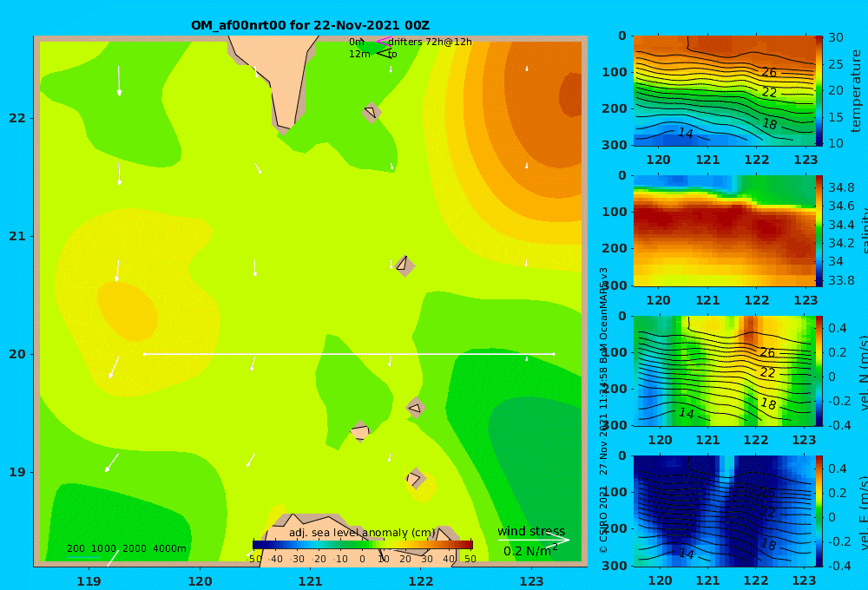
Task: Select the island near 19.3N 121.5E
Action: point(360,431)
